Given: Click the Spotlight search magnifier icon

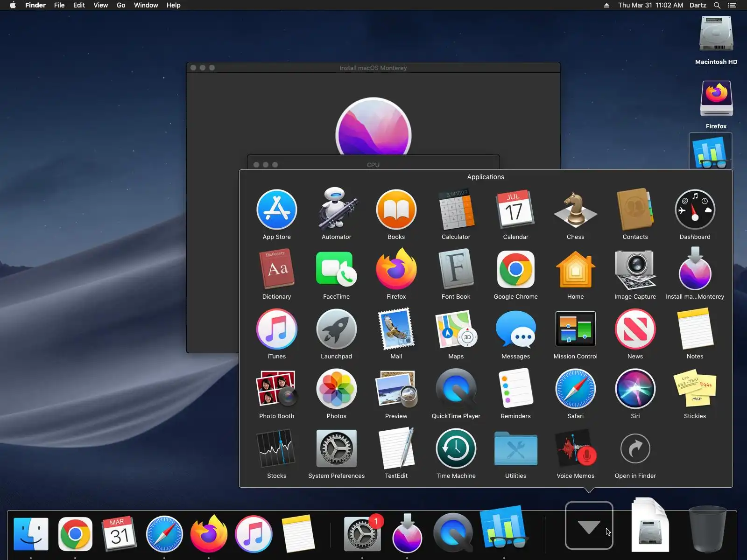Looking at the screenshot, I should coord(717,5).
